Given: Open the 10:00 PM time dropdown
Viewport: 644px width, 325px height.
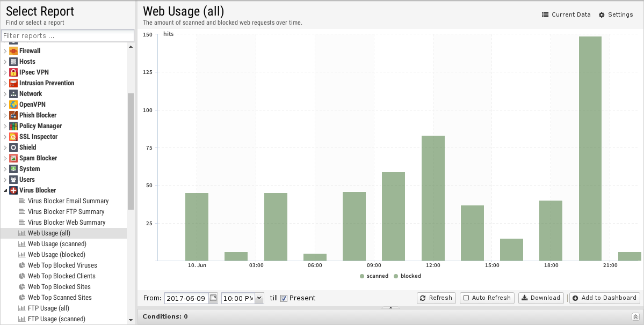Looking at the screenshot, I should tap(259, 298).
